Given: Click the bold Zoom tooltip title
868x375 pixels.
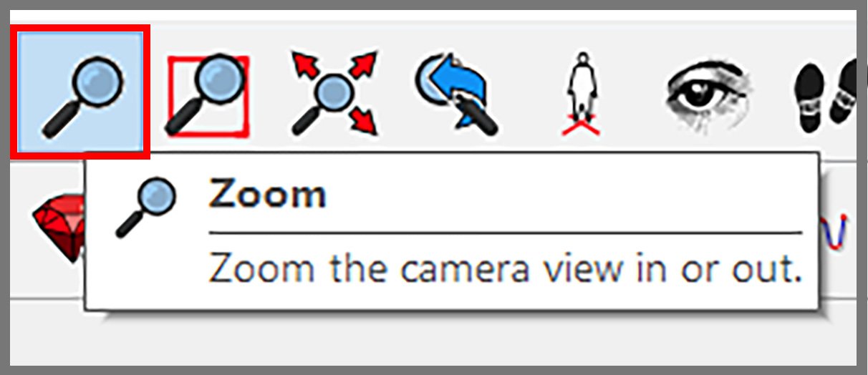Looking at the screenshot, I should click(x=266, y=194).
